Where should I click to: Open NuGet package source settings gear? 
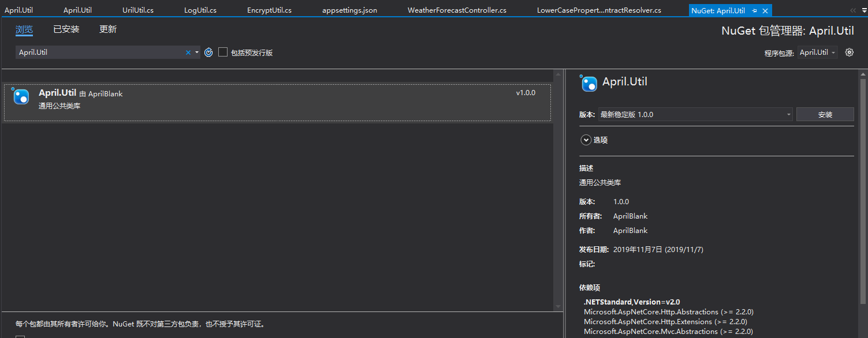[x=849, y=52]
